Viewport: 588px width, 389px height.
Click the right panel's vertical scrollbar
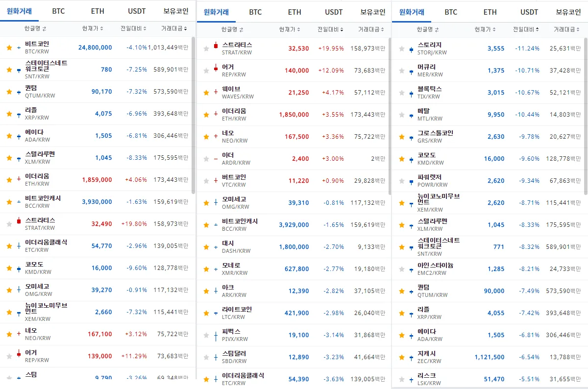[586, 116]
